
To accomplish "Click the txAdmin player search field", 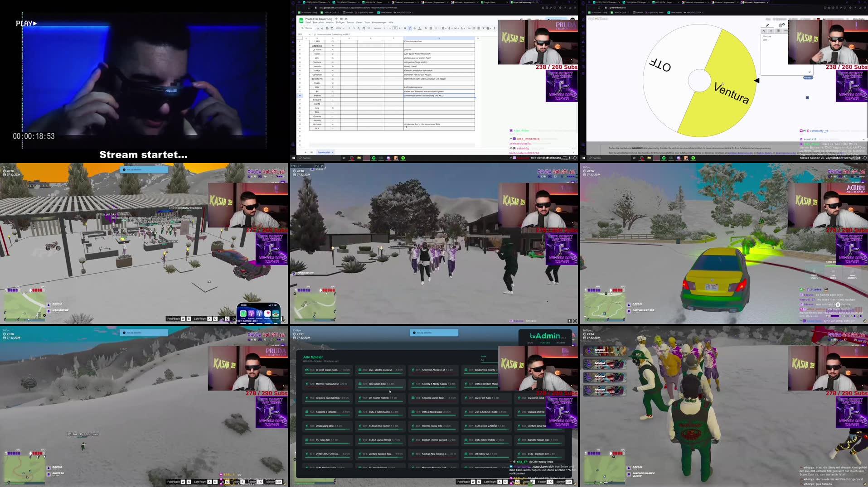I will pos(489,360).
